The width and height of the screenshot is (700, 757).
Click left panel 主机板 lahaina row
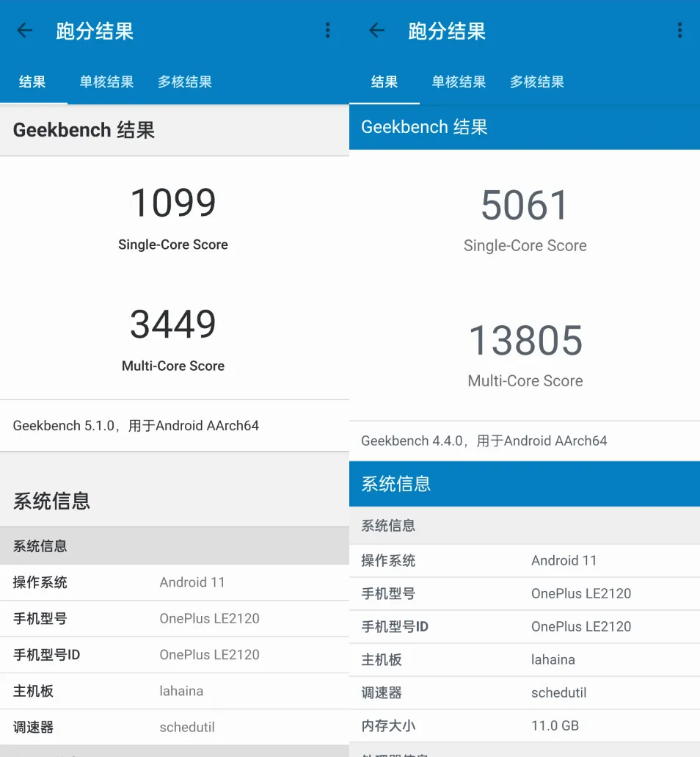click(175, 691)
